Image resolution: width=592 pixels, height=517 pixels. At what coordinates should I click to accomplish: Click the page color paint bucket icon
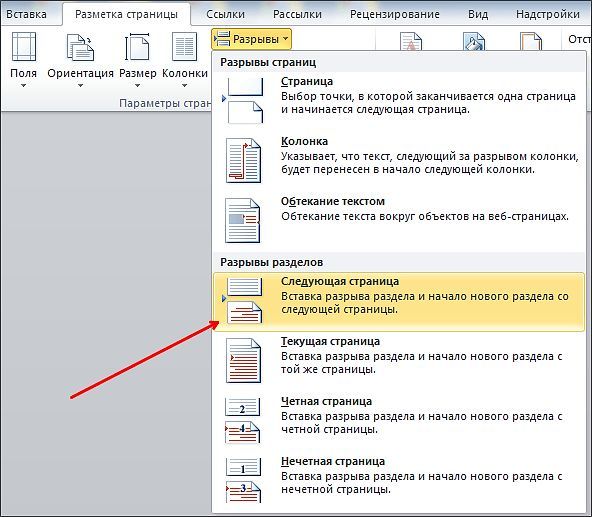(474, 42)
